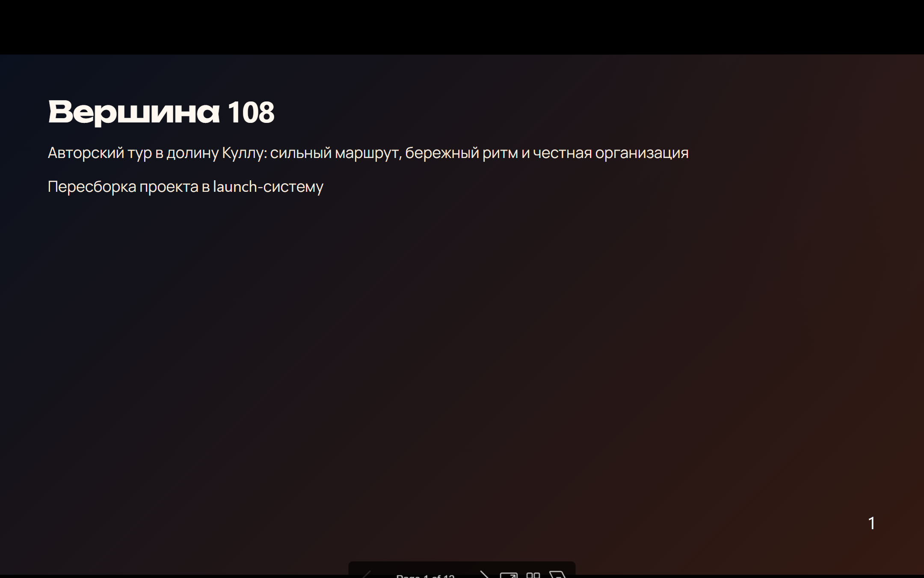Click the word 'launch-систему' in the tagline
This screenshot has height=578, width=924.
[x=268, y=187]
